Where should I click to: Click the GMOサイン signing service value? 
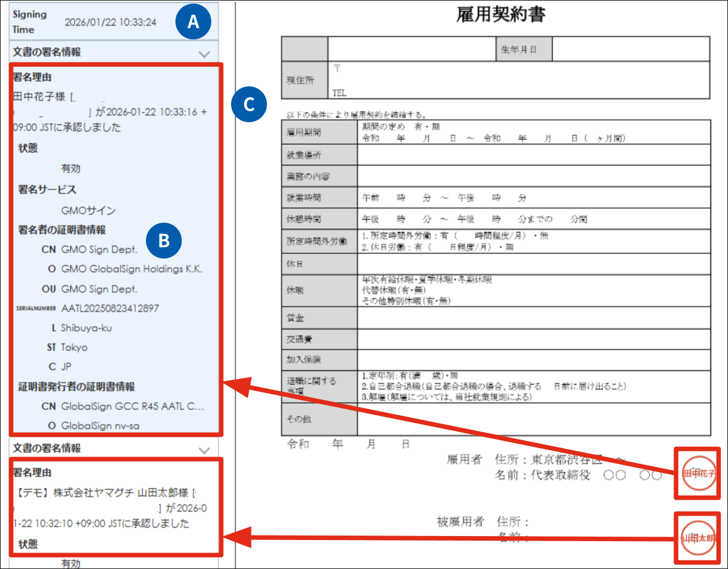pyautogui.click(x=88, y=211)
